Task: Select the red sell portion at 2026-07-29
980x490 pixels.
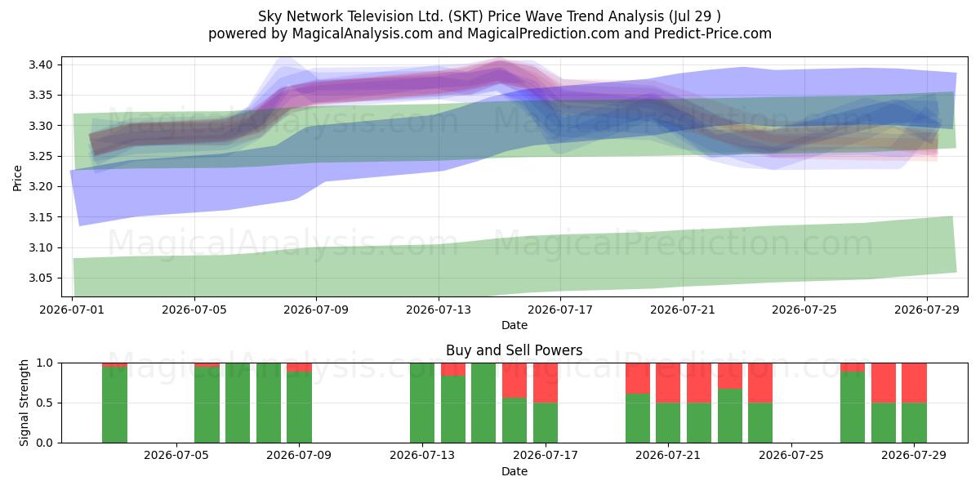Action: pyautogui.click(x=915, y=383)
